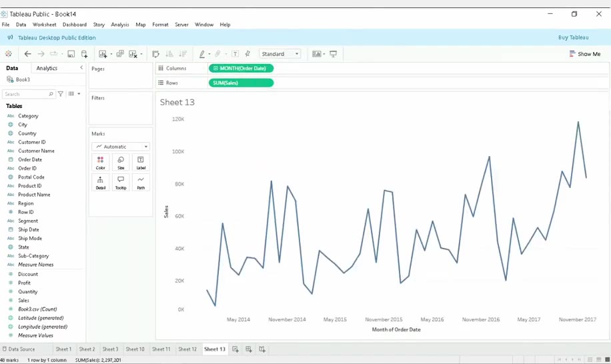611x364 pixels.
Task: Expand the MONTH(Order Date) pill
Action: pyautogui.click(x=215, y=68)
